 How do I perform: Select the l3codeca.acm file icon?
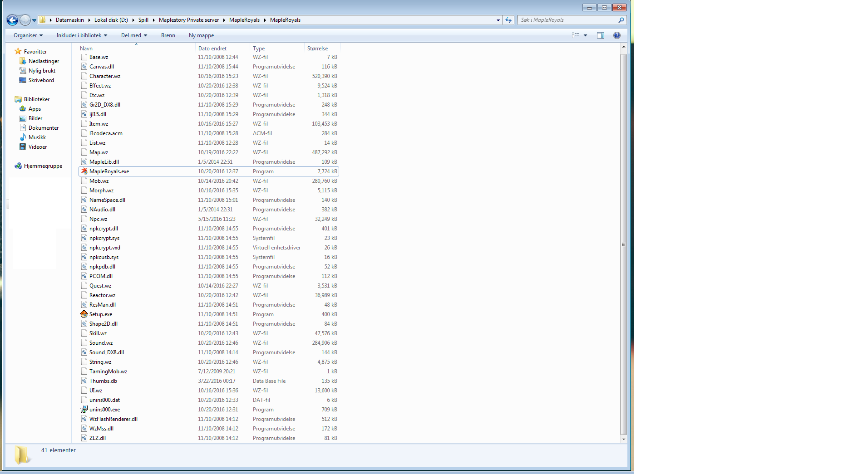click(x=84, y=133)
